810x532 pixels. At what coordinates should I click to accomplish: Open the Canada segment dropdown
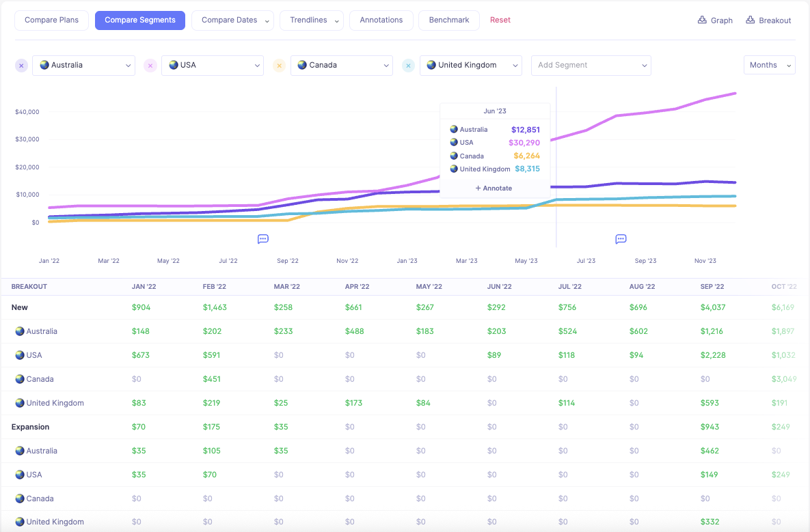tap(342, 66)
